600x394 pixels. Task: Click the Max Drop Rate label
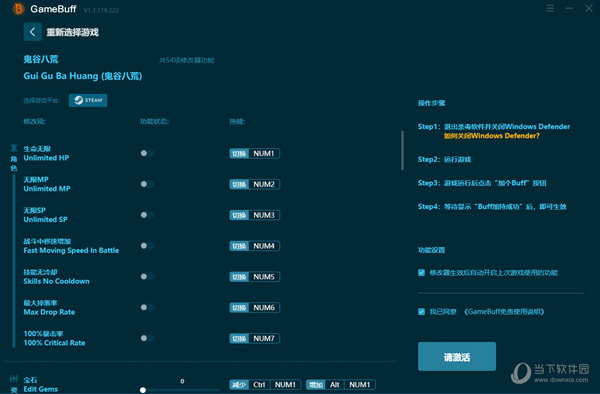coord(49,308)
